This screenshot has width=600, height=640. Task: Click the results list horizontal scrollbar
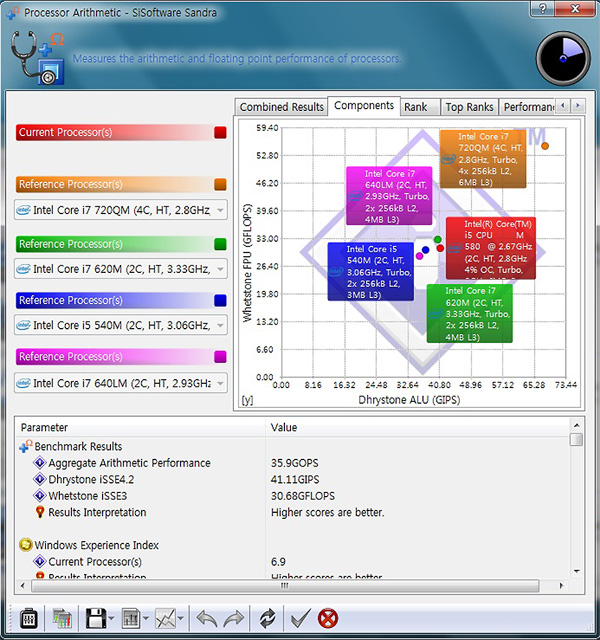point(285,586)
